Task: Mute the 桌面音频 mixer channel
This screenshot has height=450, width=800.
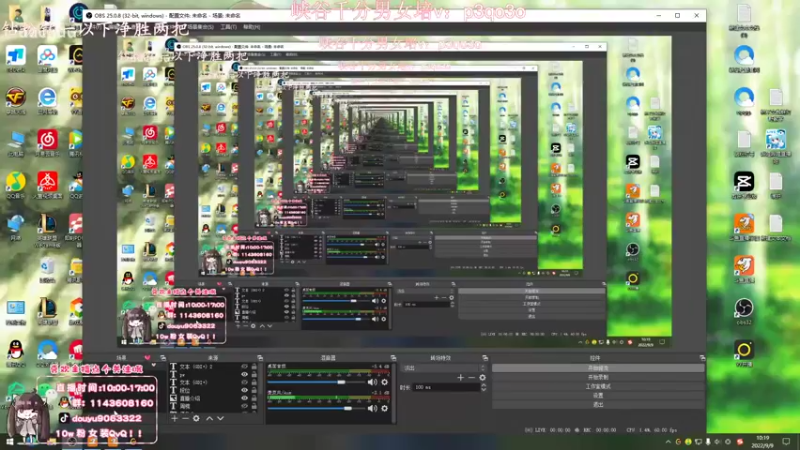Action: tap(372, 382)
